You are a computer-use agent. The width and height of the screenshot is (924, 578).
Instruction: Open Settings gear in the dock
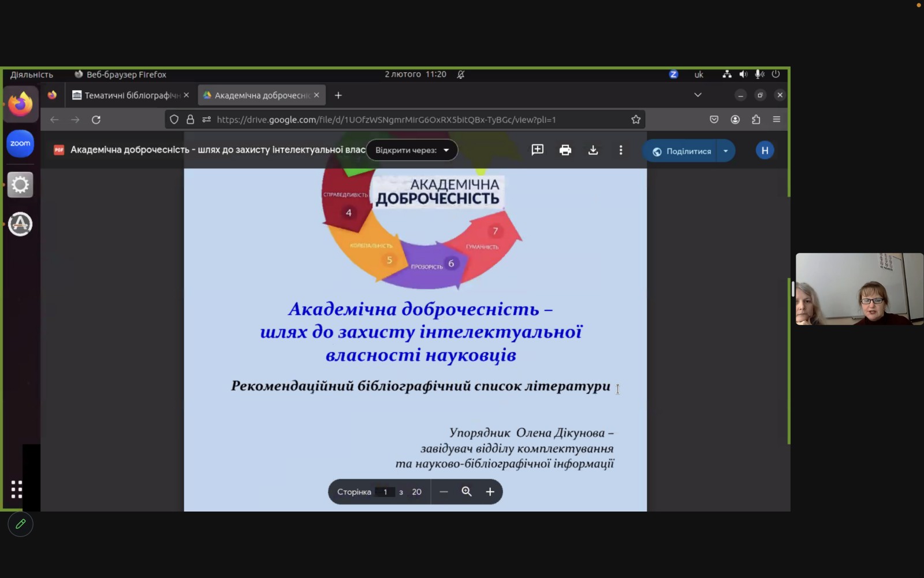tap(20, 185)
